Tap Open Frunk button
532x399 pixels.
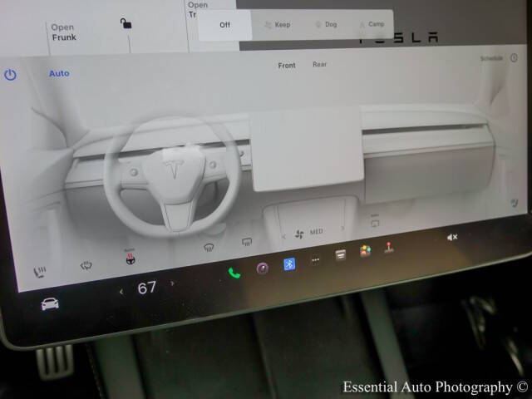(x=63, y=32)
